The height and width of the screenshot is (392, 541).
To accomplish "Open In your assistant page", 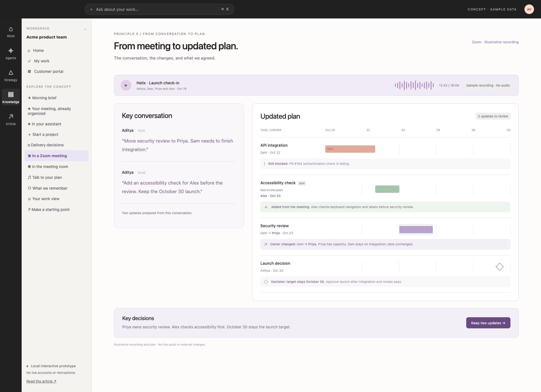I will point(56,124).
